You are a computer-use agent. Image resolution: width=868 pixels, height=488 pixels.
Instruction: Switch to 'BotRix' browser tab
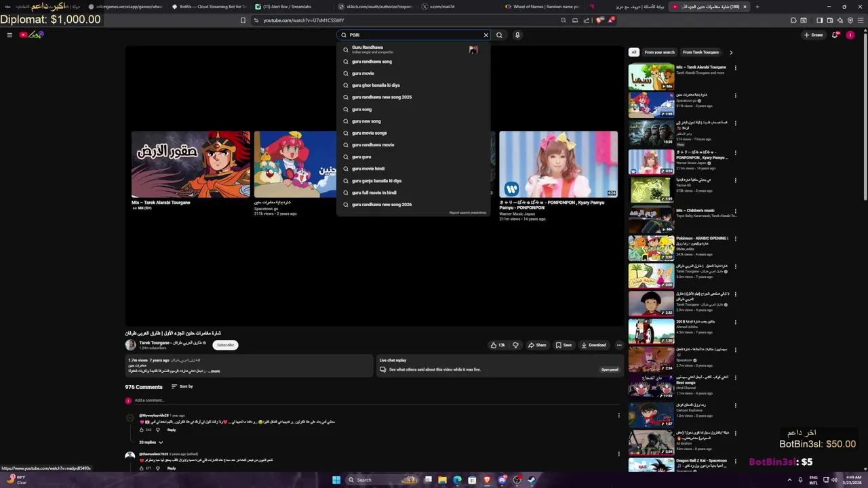pos(209,7)
